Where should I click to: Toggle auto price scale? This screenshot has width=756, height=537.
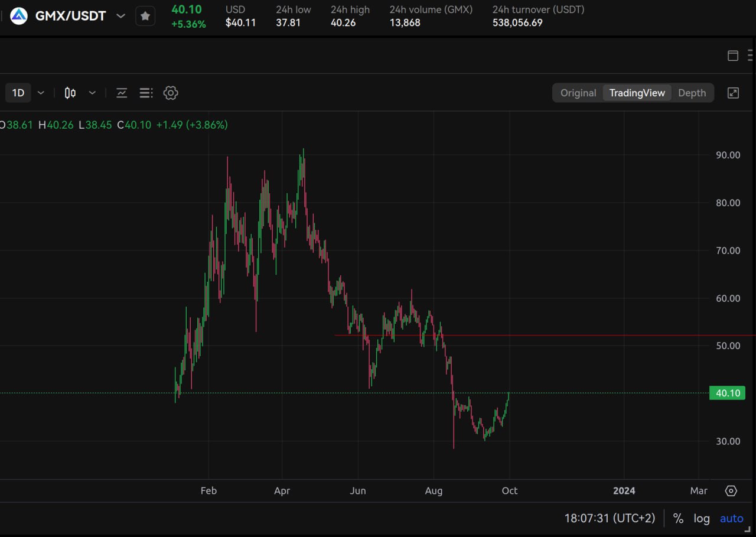click(732, 519)
